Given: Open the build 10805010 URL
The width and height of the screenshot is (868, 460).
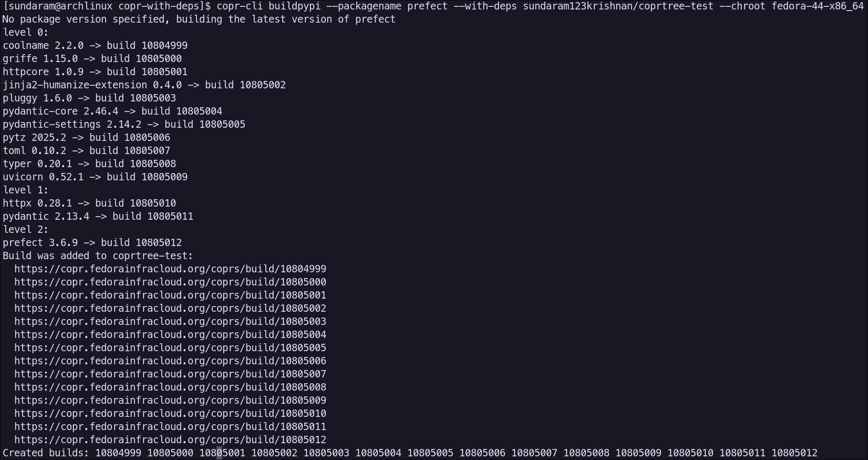Looking at the screenshot, I should [170, 413].
